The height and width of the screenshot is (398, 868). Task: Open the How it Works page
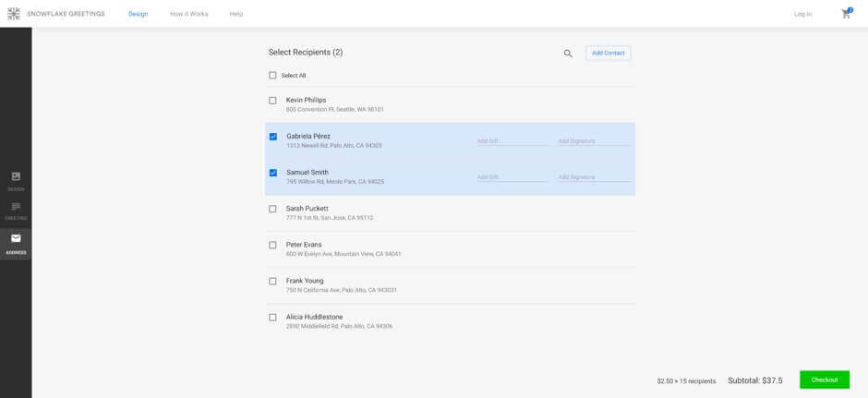pyautogui.click(x=188, y=14)
